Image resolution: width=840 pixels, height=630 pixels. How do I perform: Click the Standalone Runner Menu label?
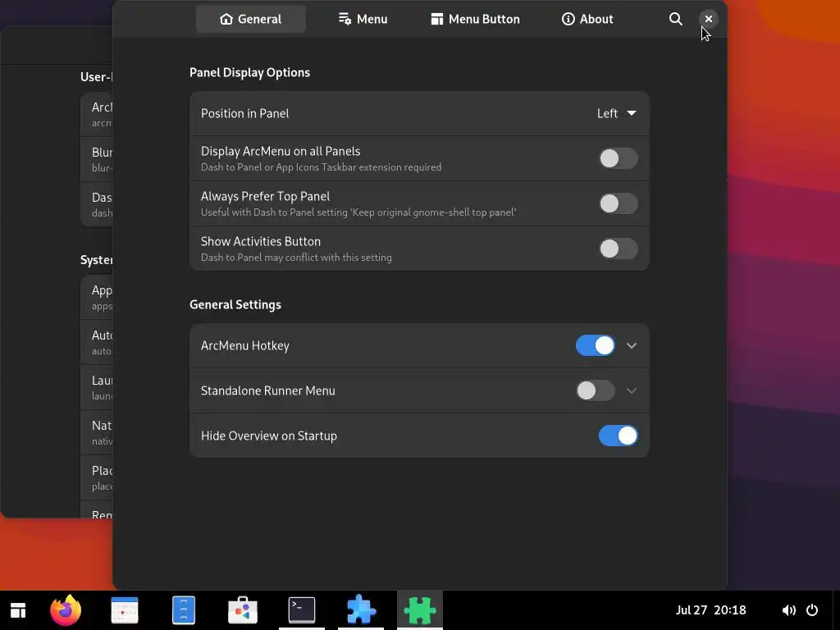(268, 391)
